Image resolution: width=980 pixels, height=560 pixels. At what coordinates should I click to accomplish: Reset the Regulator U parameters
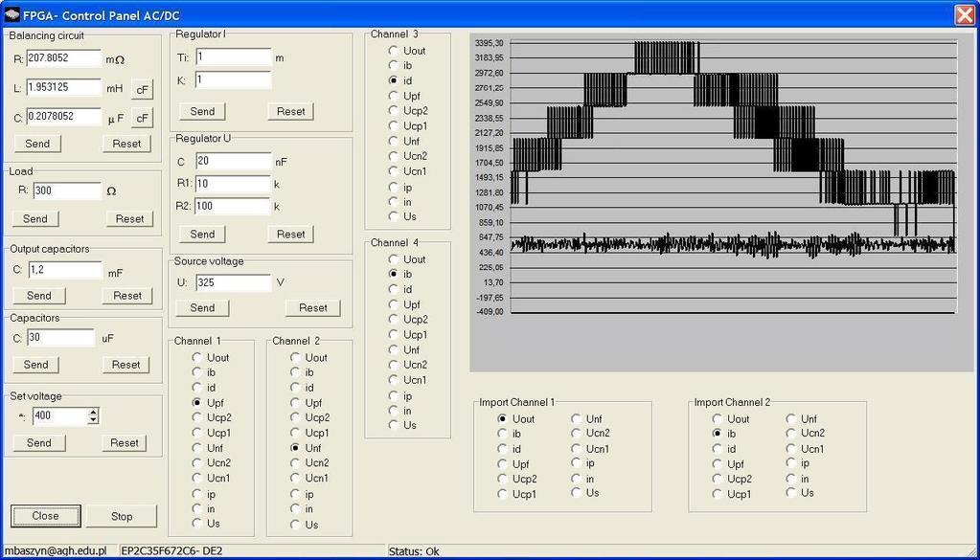pyautogui.click(x=290, y=235)
